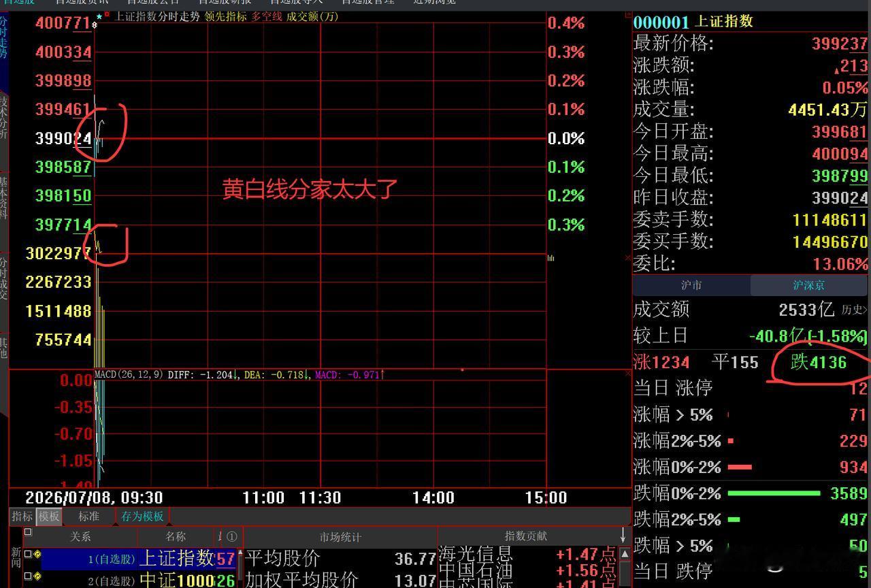Click the 指数贡献 panel header

tap(525, 536)
